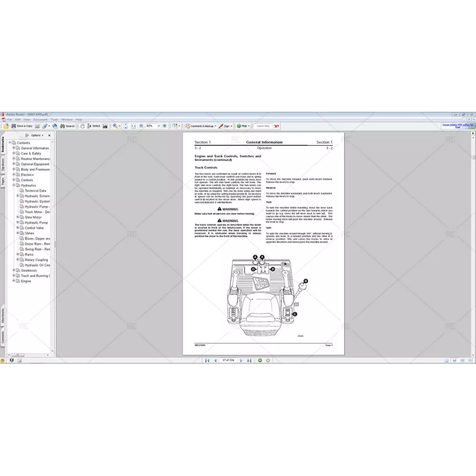
Task: Take a snapshot with the camera tool
Action: (105, 126)
